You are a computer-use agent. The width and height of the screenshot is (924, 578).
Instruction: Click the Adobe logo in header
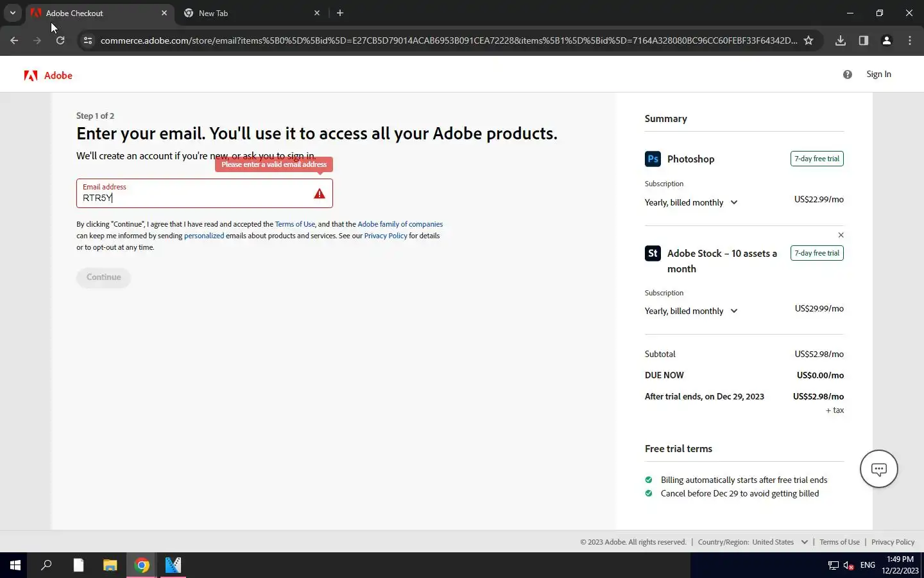[x=48, y=75]
